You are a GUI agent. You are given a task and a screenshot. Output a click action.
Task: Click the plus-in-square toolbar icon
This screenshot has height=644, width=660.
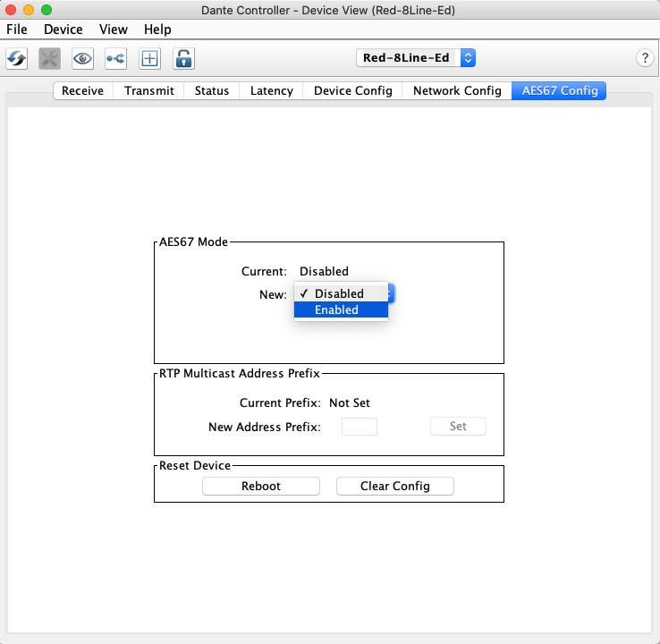coord(149,58)
